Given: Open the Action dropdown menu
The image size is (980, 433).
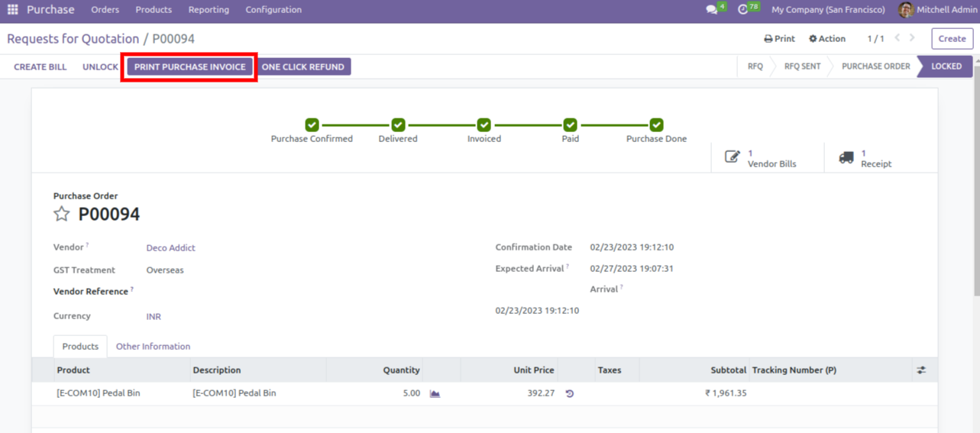Looking at the screenshot, I should click(827, 39).
